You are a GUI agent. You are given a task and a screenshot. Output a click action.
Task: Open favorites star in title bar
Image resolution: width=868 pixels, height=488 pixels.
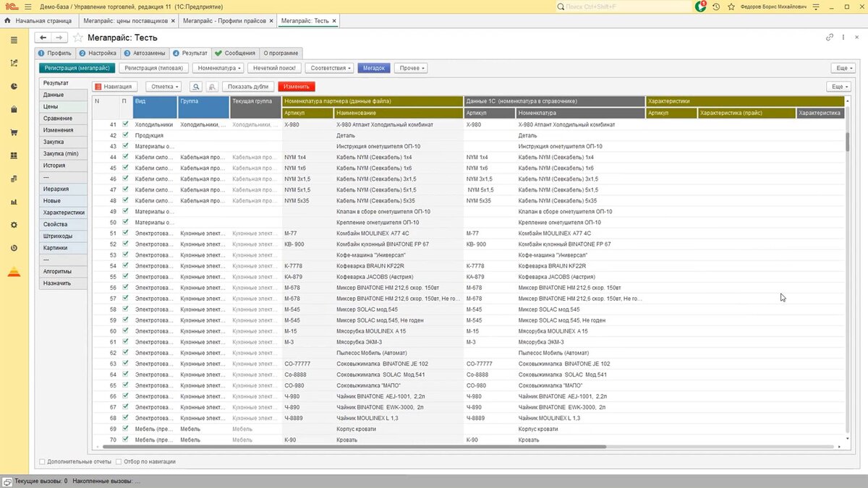pyautogui.click(x=731, y=7)
